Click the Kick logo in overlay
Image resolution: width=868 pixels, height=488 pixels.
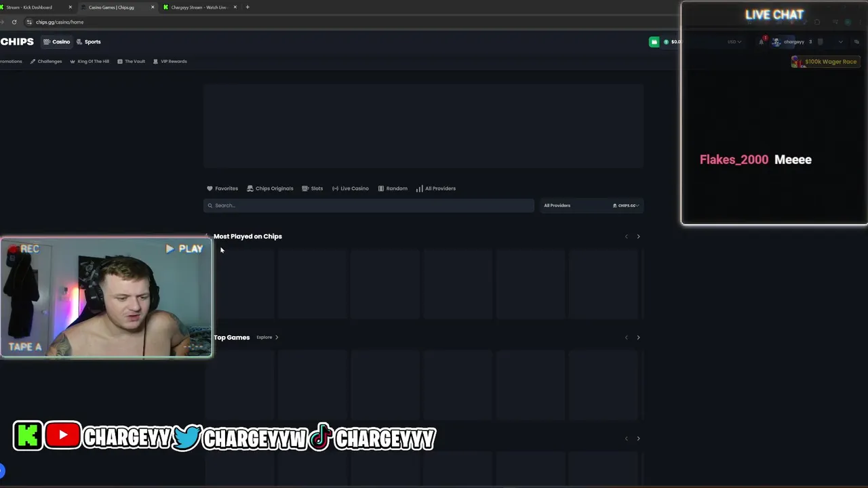pyautogui.click(x=28, y=436)
